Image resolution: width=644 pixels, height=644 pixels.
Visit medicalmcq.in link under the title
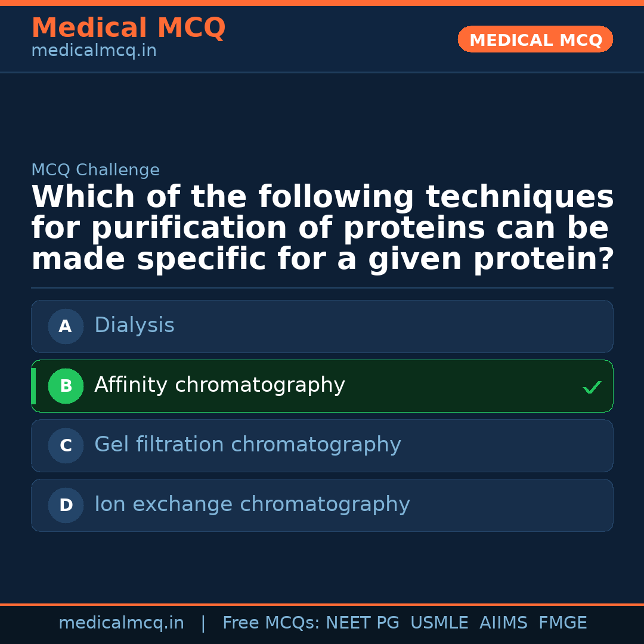pyautogui.click(x=94, y=51)
